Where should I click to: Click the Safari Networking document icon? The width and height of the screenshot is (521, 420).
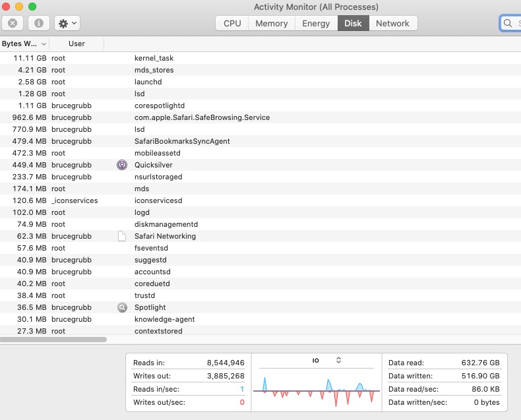coord(121,236)
